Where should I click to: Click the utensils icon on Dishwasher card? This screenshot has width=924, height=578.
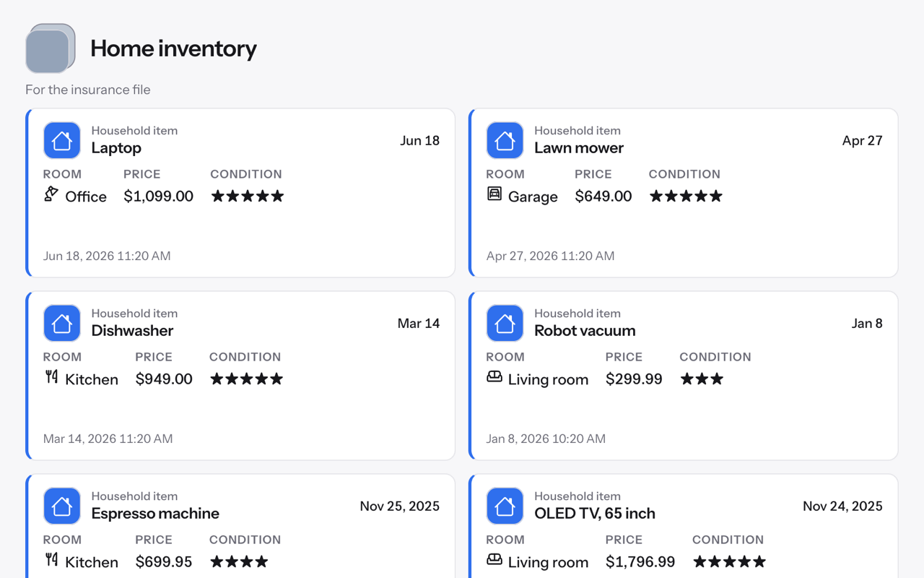(x=51, y=377)
